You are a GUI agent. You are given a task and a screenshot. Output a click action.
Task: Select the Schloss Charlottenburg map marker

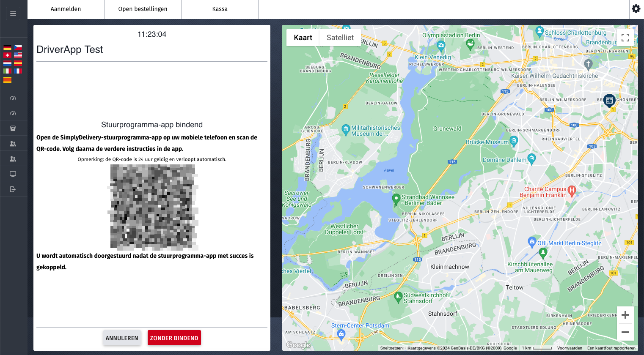click(x=539, y=31)
